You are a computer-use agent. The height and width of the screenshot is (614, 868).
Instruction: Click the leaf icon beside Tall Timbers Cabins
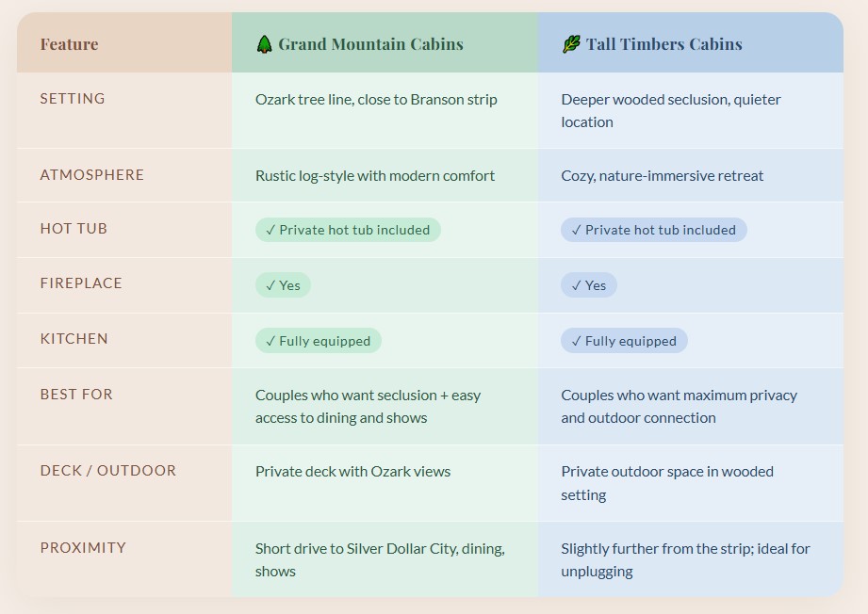pos(570,44)
